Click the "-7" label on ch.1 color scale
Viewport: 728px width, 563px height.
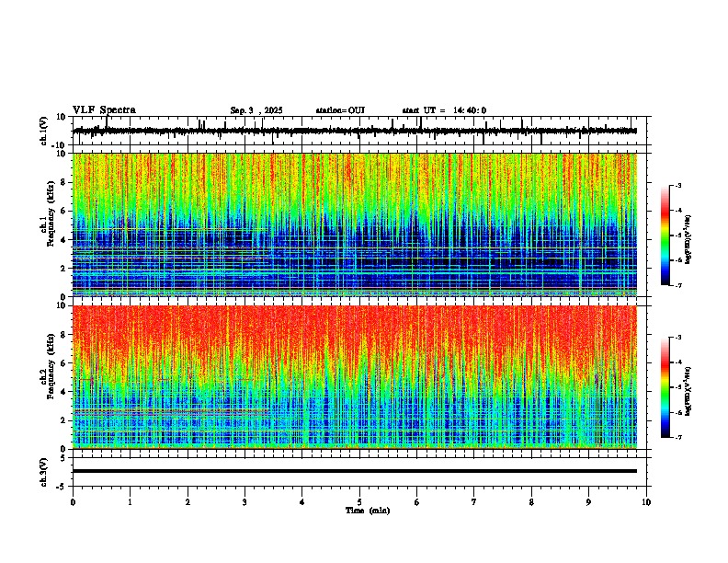(677, 286)
